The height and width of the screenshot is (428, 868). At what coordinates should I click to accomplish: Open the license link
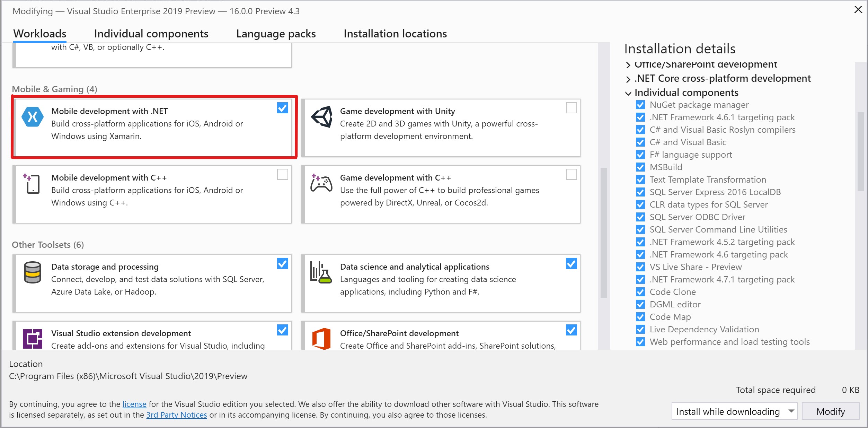134,404
